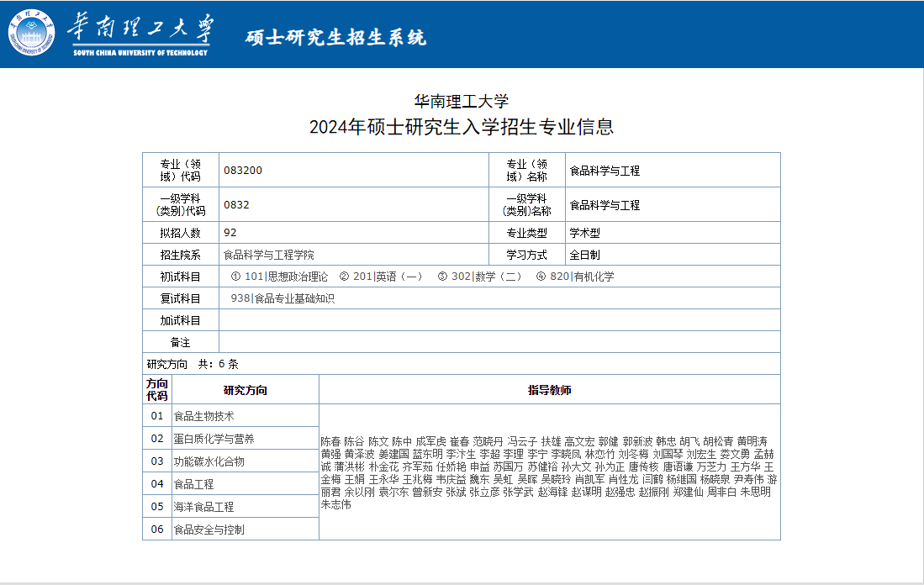This screenshot has height=585, width=924.
Task: Click the 专业（领域）名称 label cell
Action: [x=527, y=171]
